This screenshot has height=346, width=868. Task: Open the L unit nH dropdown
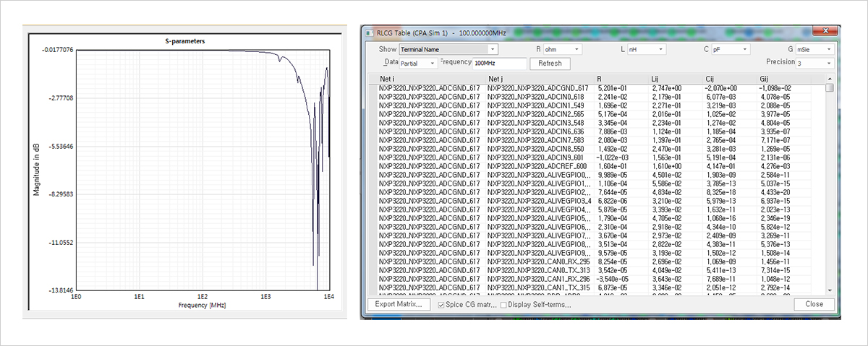(647, 49)
